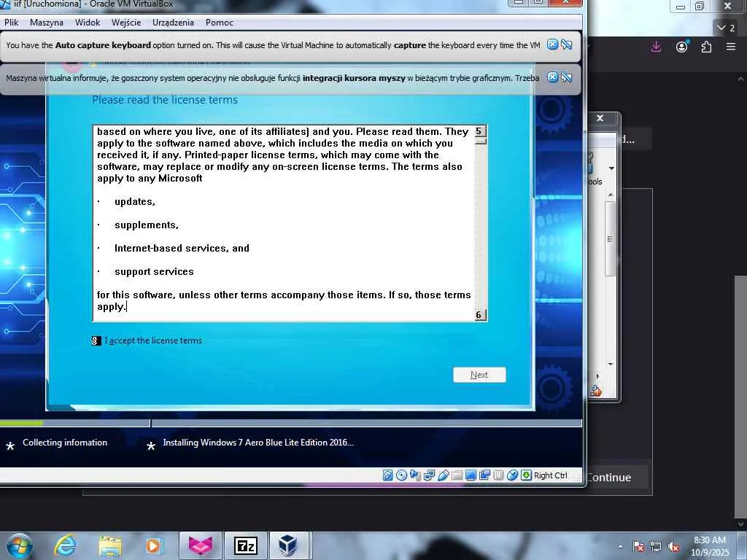Image resolution: width=747 pixels, height=560 pixels.
Task: Click Installing Windows 7 Aero Blue Lite text
Action: pos(258,443)
